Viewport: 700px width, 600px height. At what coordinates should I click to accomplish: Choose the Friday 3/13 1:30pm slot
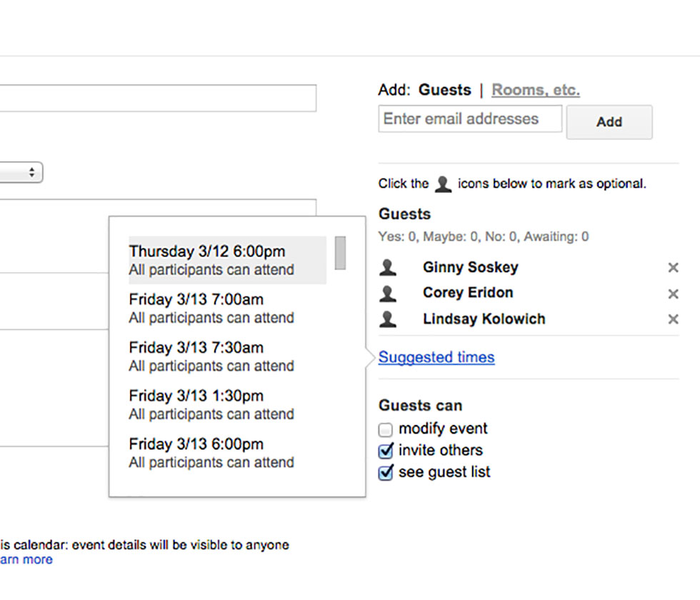click(x=211, y=404)
